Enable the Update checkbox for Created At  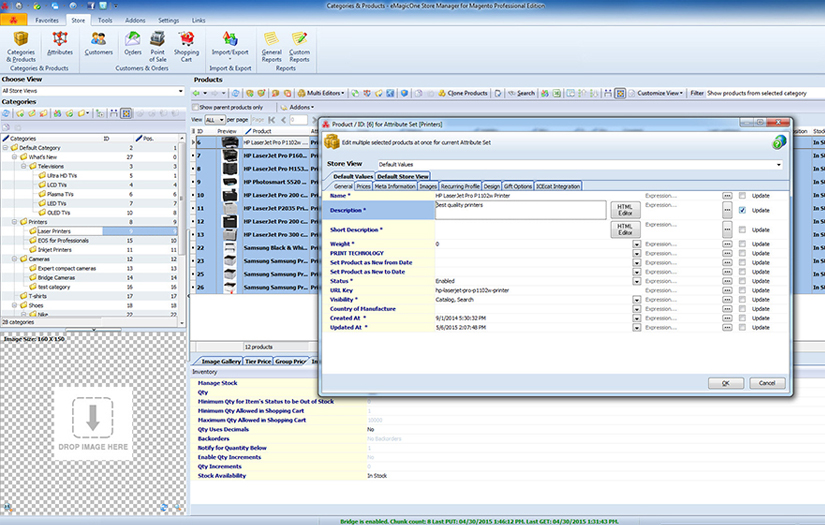click(742, 318)
